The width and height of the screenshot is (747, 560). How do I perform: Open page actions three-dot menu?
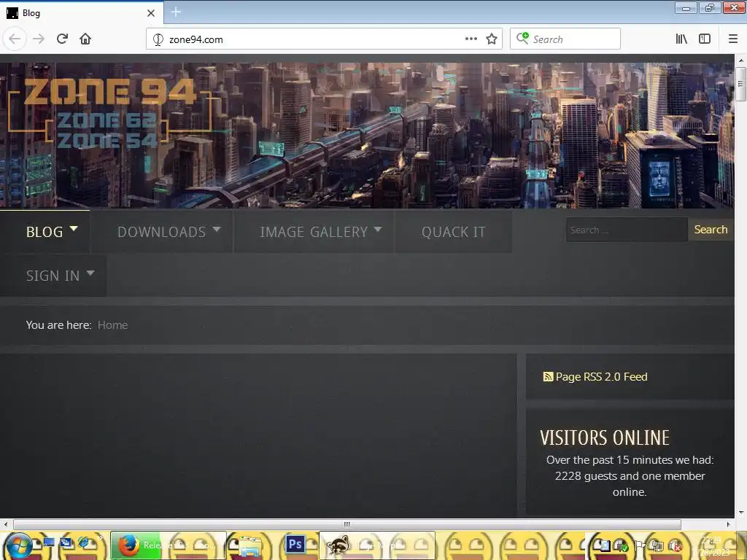coord(471,39)
